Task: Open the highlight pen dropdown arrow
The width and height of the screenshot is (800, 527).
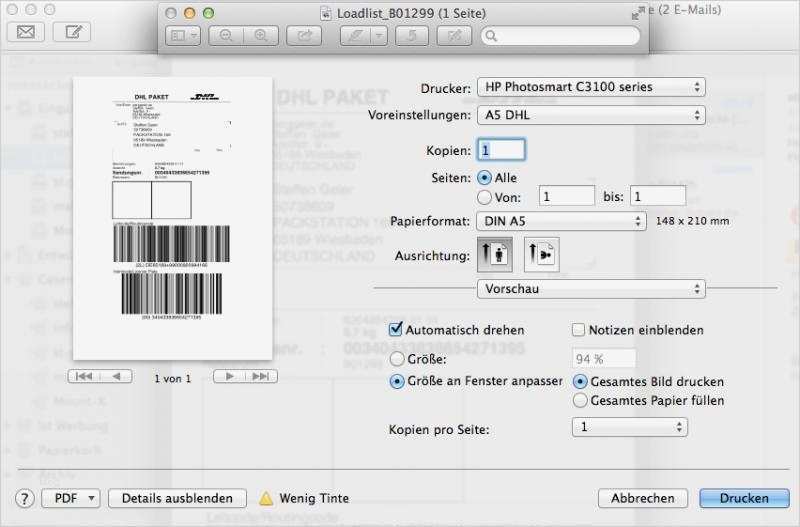Action: coord(379,36)
